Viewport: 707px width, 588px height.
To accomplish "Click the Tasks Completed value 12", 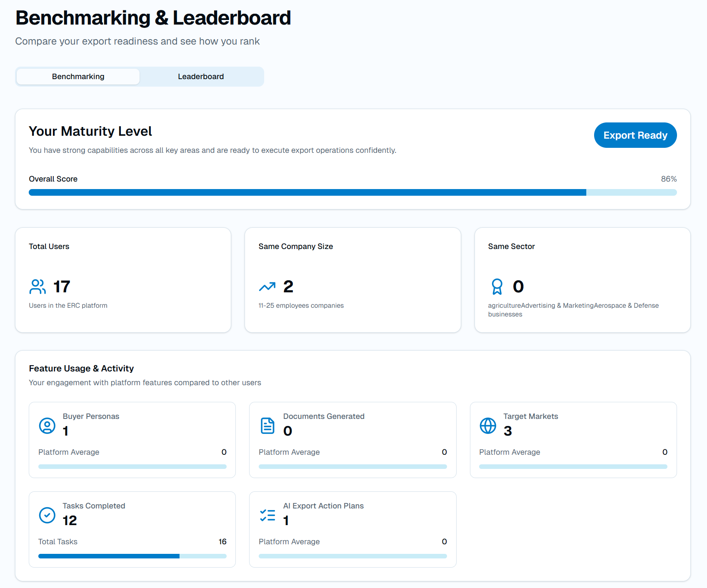I will click(70, 521).
